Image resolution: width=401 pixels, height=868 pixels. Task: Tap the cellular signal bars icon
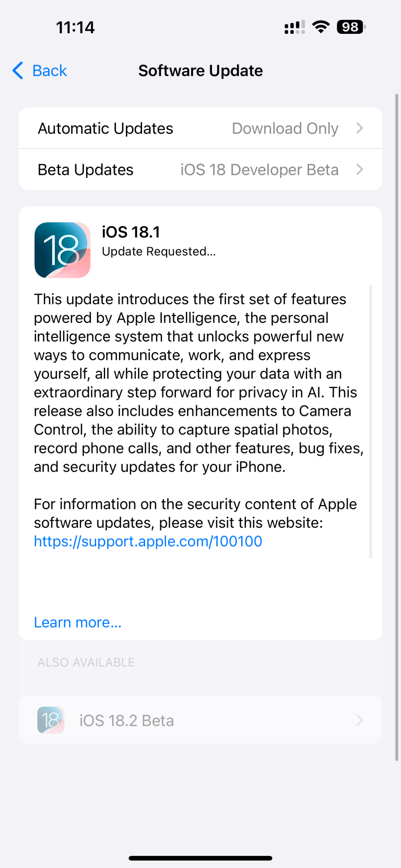(x=295, y=27)
